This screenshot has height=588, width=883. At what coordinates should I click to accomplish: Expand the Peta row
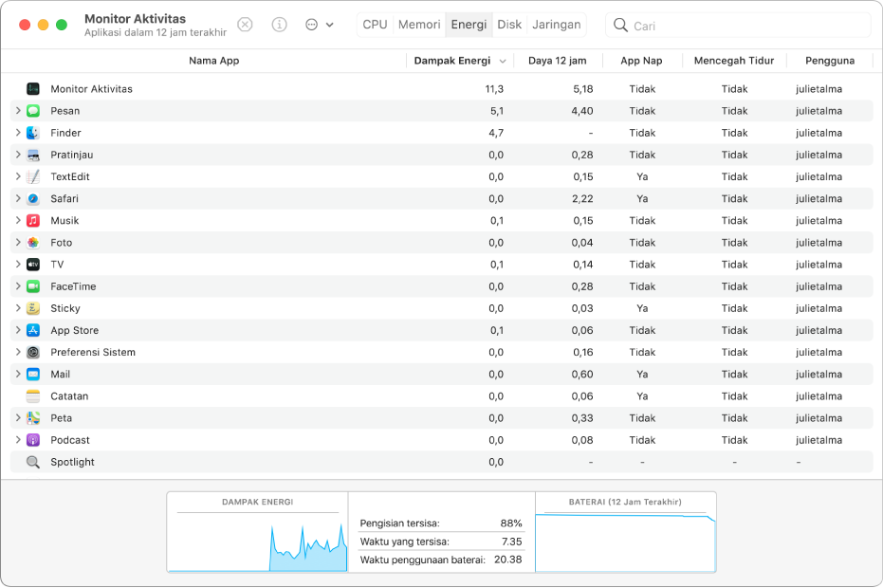point(18,418)
